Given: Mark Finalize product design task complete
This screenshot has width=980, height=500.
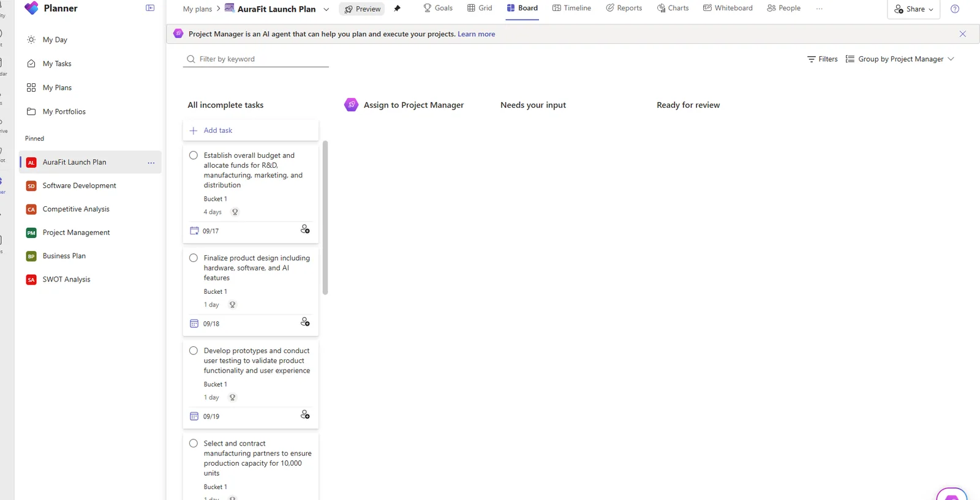Looking at the screenshot, I should click(x=194, y=258).
